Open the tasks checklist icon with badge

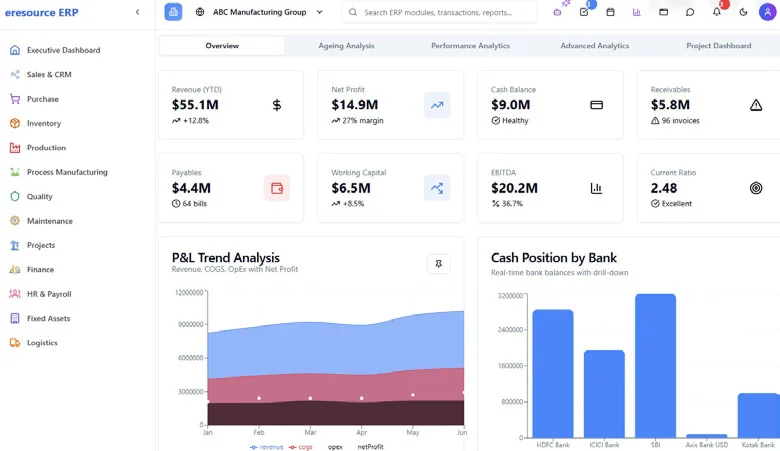coord(584,12)
